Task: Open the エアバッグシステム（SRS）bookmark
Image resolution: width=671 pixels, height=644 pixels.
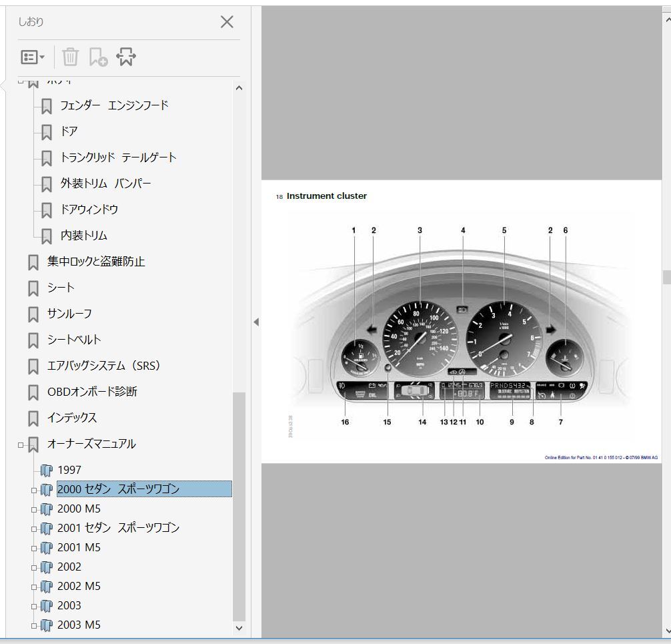Action: click(104, 366)
